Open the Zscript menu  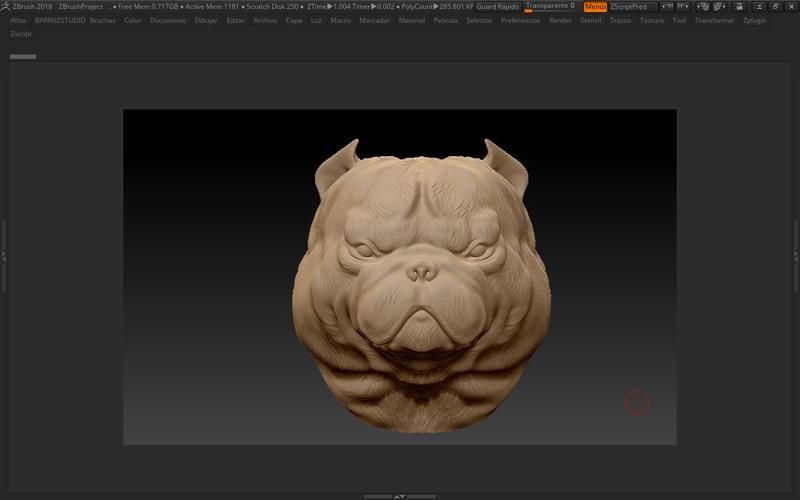(21, 34)
